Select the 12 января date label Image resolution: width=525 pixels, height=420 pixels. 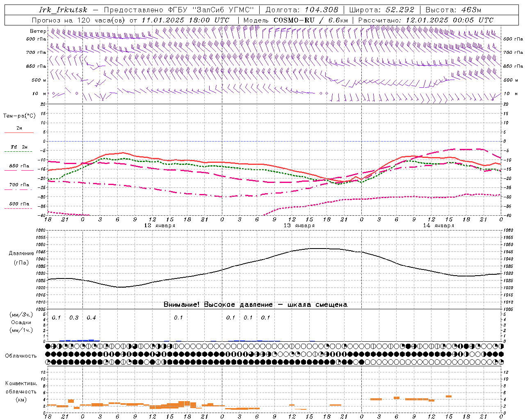click(x=160, y=226)
